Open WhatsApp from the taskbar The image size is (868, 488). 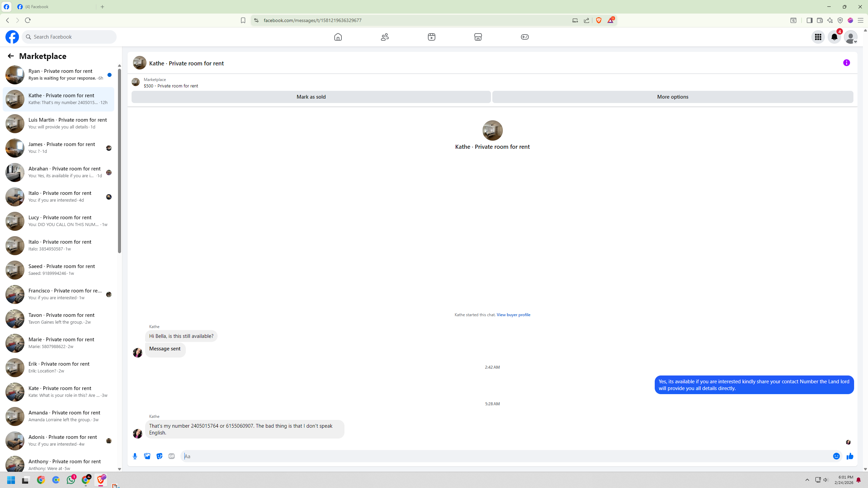[x=71, y=480]
